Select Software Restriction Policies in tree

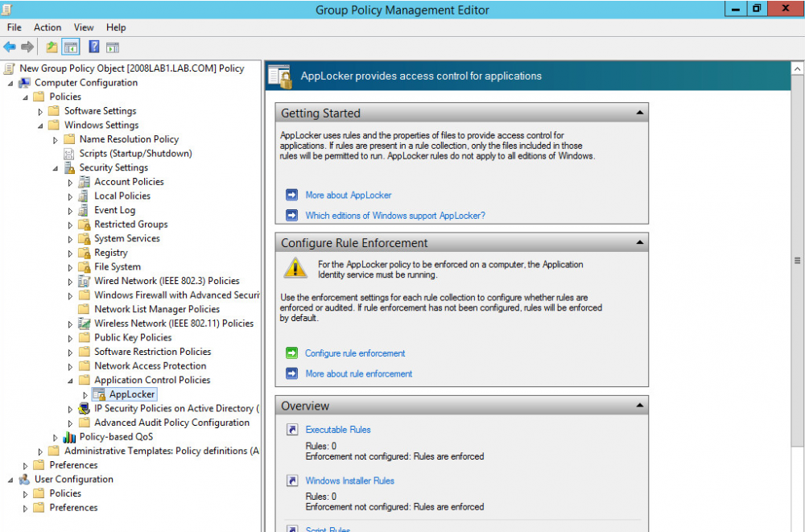coord(152,352)
